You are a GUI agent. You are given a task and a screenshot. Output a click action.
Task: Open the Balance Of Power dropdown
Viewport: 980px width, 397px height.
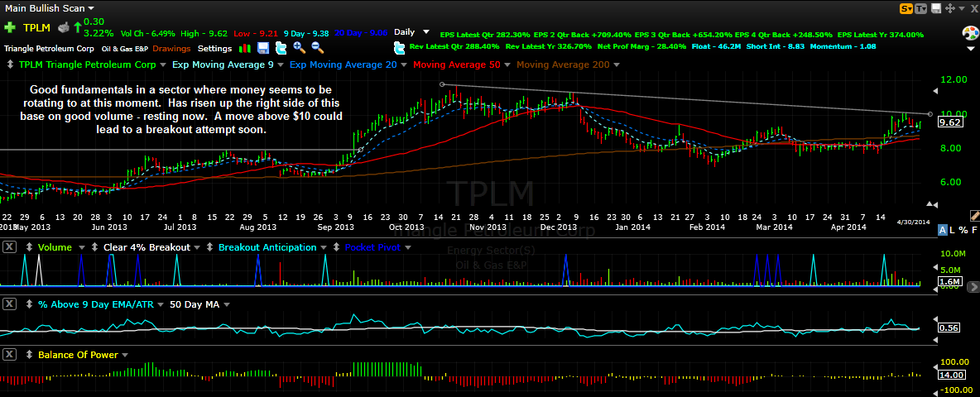pyautogui.click(x=124, y=355)
